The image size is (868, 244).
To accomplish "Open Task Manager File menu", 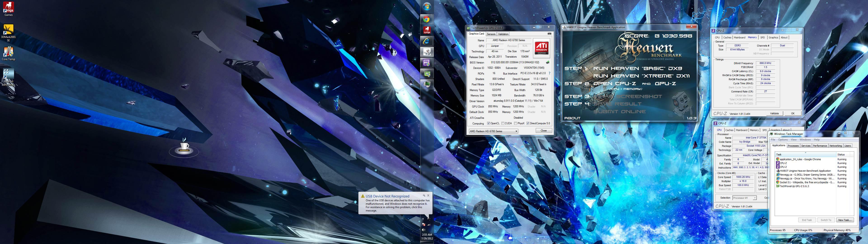I will 773,140.
